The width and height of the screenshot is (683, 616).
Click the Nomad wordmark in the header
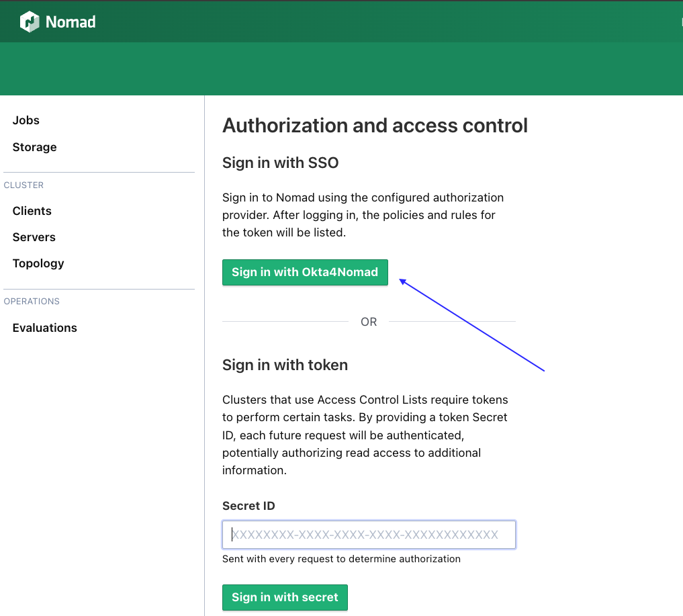[x=71, y=22]
